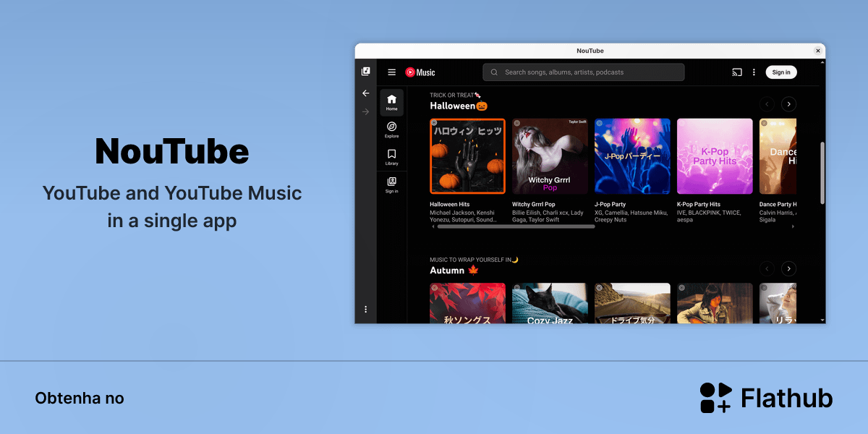The height and width of the screenshot is (434, 868).
Task: Click the greyed forward arrow icon
Action: pos(366,111)
